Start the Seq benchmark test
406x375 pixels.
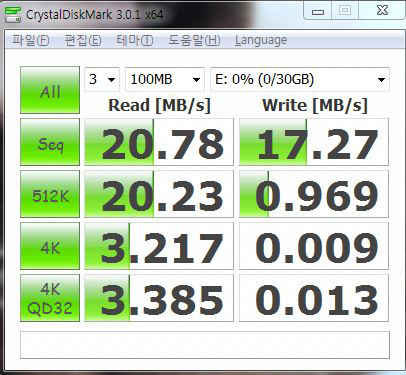click(50, 142)
